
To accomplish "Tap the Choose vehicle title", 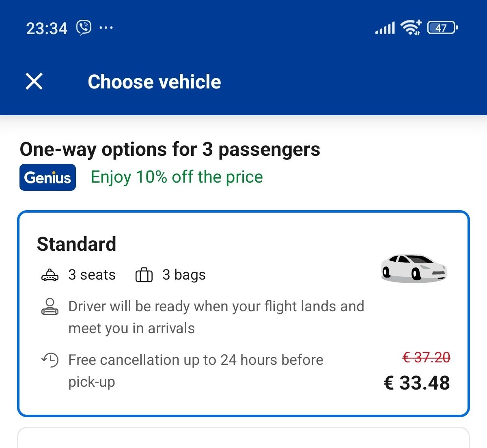I will (x=154, y=82).
